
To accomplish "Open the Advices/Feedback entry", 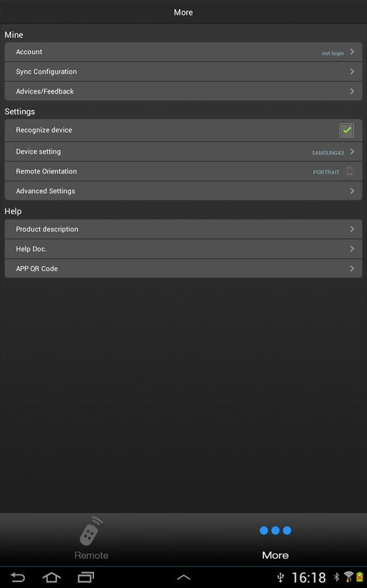I will (x=183, y=91).
